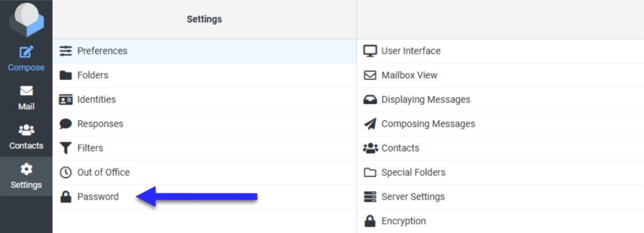Select the Filters funnel icon
The width and height of the screenshot is (644, 233).
[65, 148]
